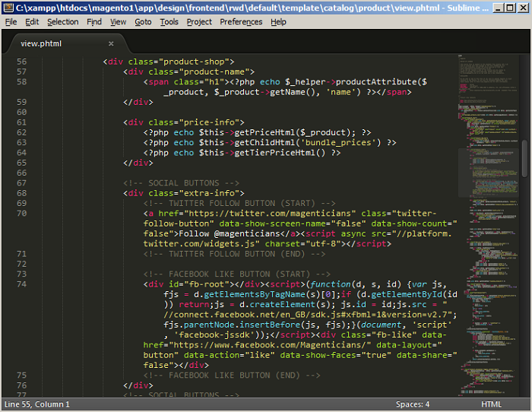Click status text Line 55, Column 1
This screenshot has height=412, width=532.
[x=37, y=404]
